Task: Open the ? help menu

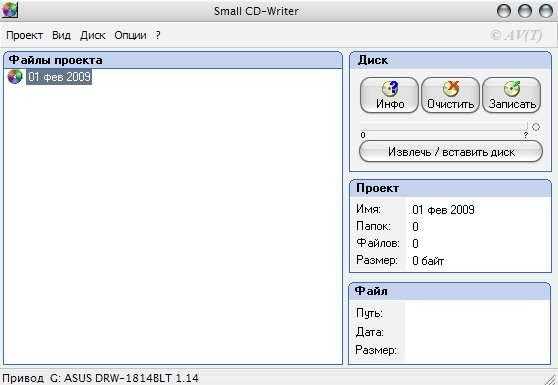Action: click(x=158, y=35)
